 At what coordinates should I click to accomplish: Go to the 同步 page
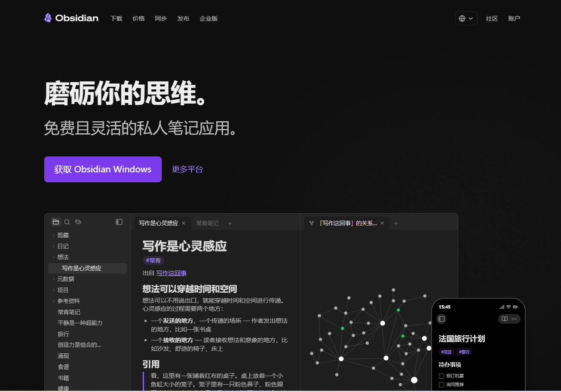pos(161,18)
